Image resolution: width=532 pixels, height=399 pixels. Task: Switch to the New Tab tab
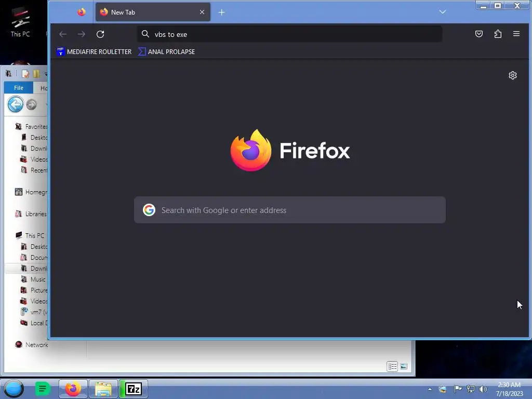point(153,12)
